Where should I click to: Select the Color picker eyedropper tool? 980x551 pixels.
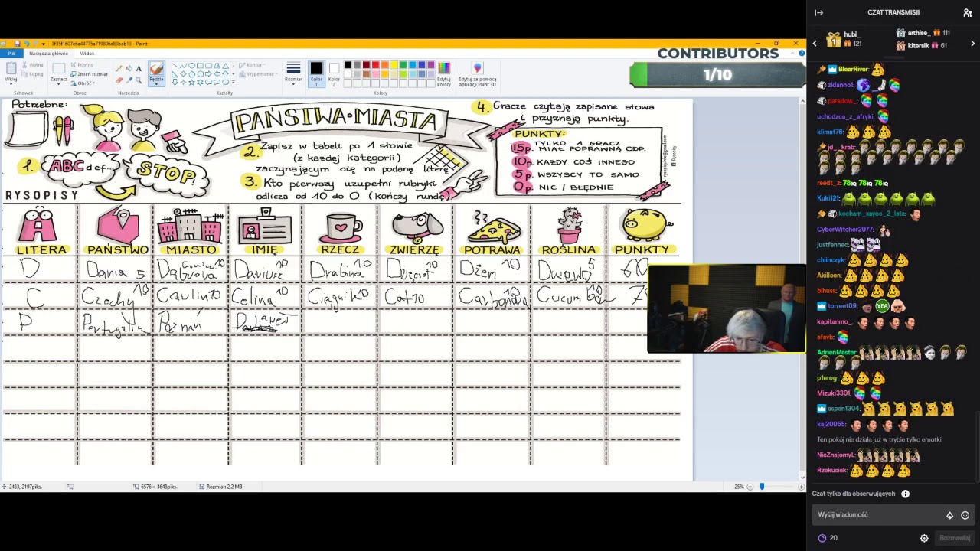click(x=129, y=80)
